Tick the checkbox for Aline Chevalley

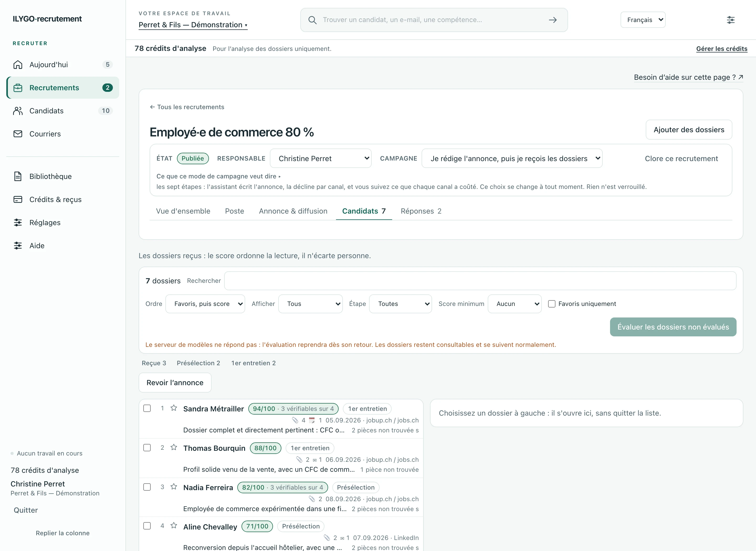(147, 526)
